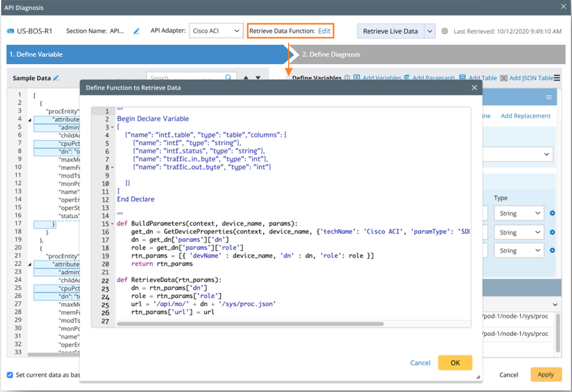Close the Define Function to Retrieve Data dialog
The image size is (572, 392).
[x=474, y=87]
